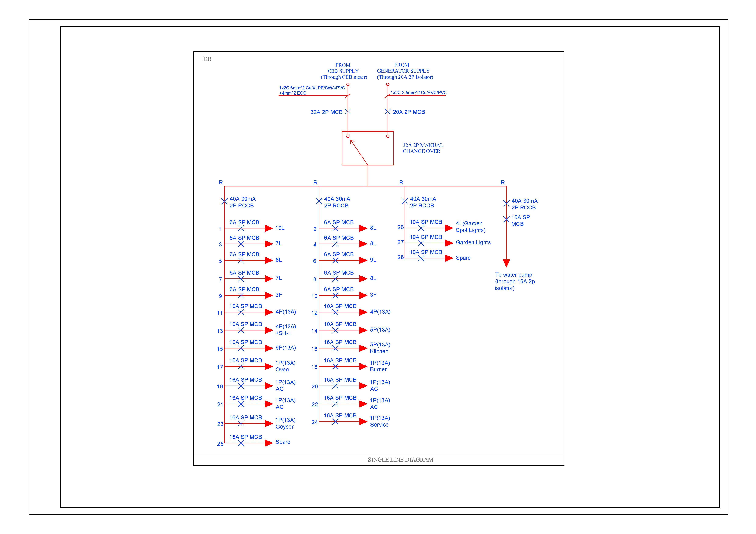The image size is (756, 534).
Task: Click the RCCB cross symbol above circuit 26
Action: tap(405, 201)
